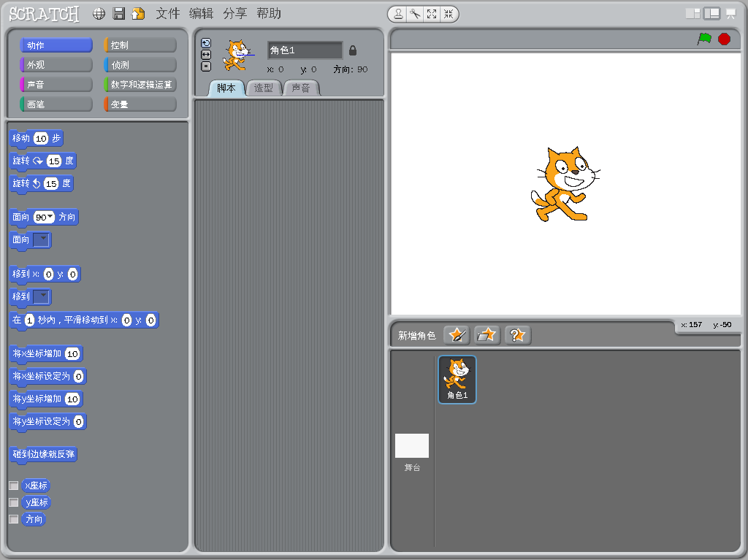Enable the x座标 stage monitor checkbox
This screenshot has width=748, height=560.
(12, 485)
